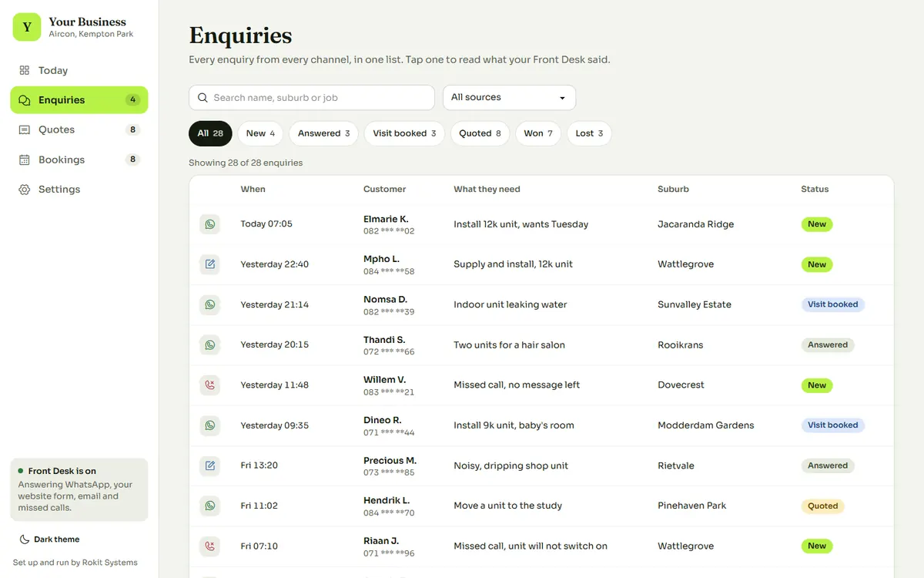Open Settings in the sidebar
Viewport: 924px width, 578px height.
79,190
